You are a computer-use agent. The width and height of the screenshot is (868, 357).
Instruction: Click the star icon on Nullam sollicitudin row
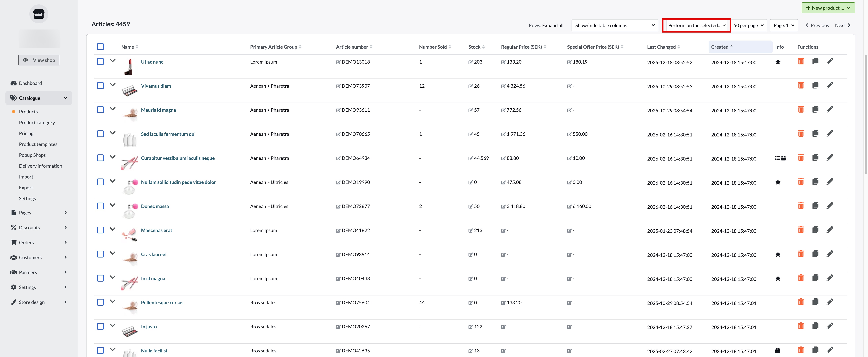coord(778,182)
